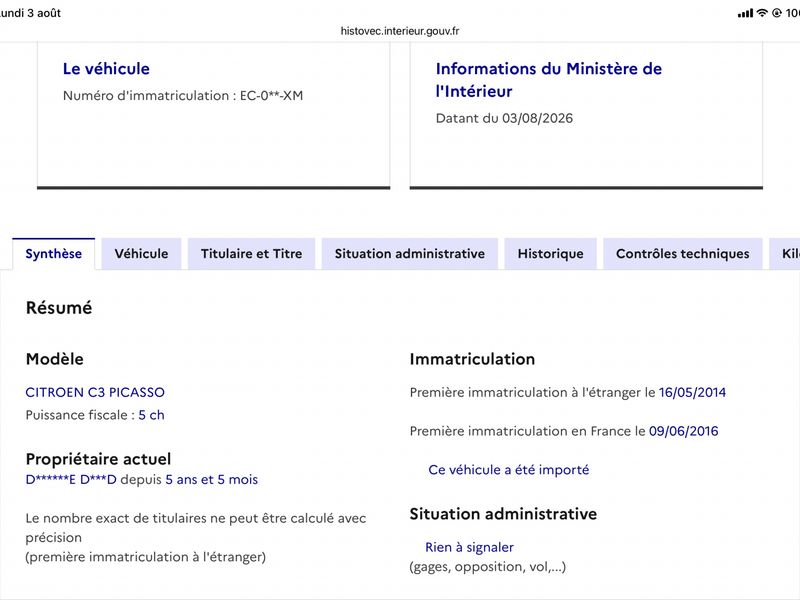Image resolution: width=800 pixels, height=600 pixels.
Task: Click the France registration date 09/06/2016
Action: 684,431
